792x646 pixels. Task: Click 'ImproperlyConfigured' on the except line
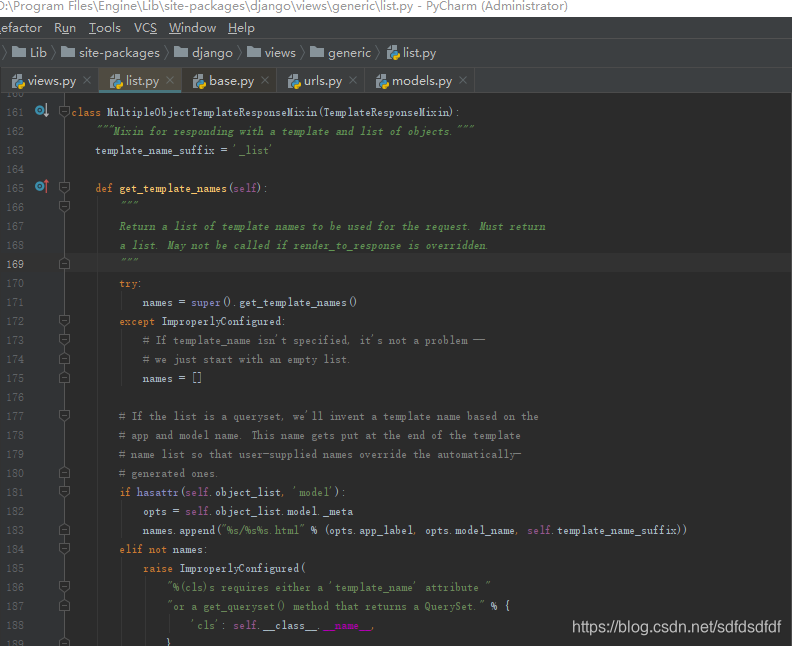point(221,322)
